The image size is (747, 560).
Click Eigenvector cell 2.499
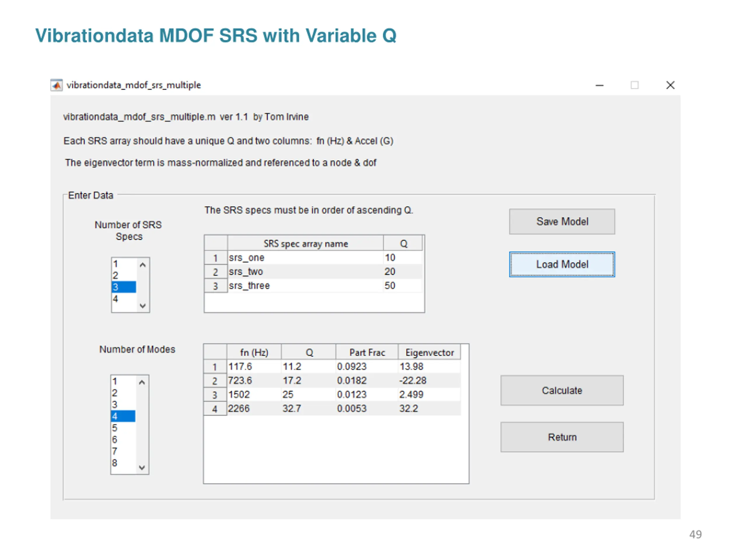[x=429, y=395]
